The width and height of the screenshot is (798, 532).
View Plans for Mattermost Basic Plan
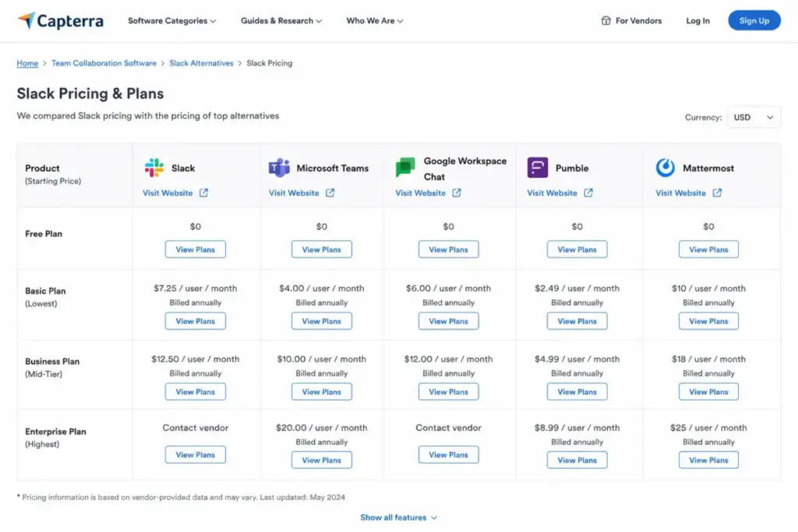pos(708,321)
